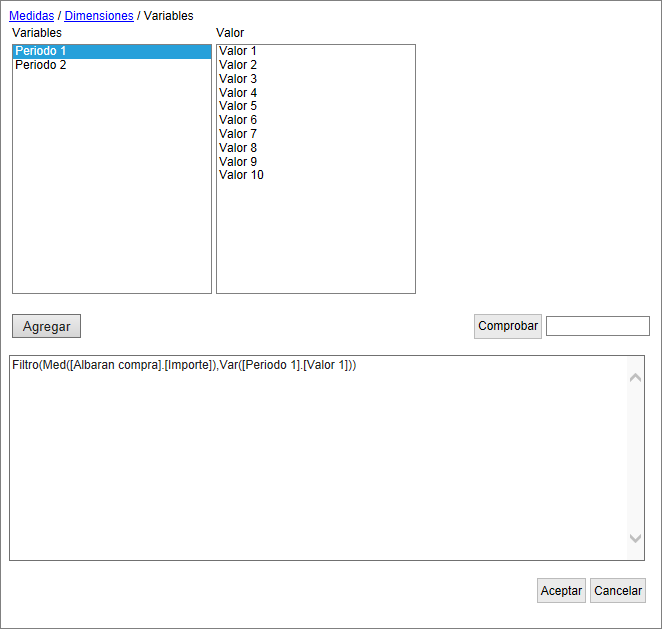Open the Medidas breadcrumb link

click(31, 16)
